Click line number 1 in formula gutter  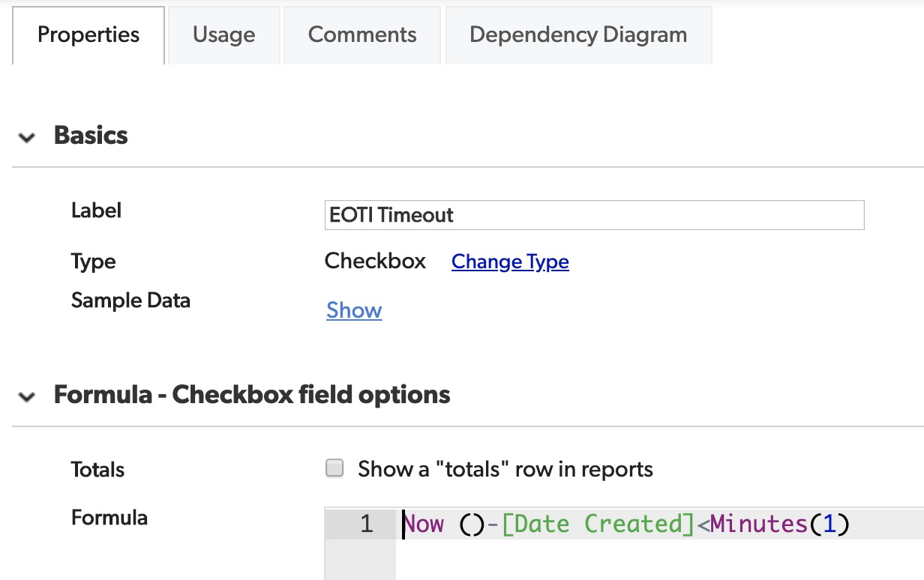pos(366,524)
